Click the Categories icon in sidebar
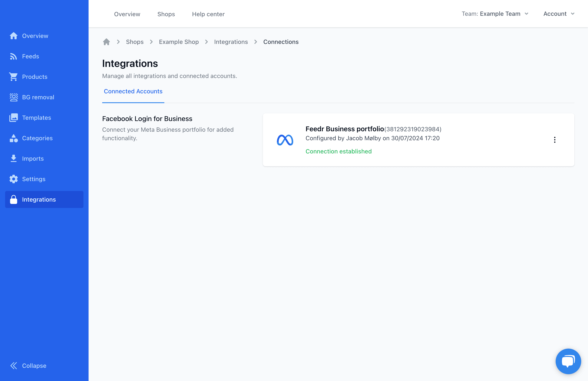The image size is (588, 381). point(14,138)
